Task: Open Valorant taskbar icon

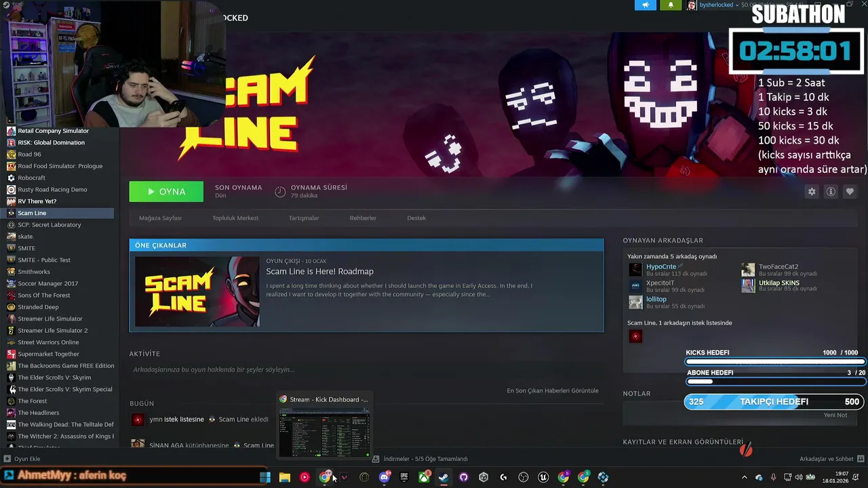Action: [344, 477]
